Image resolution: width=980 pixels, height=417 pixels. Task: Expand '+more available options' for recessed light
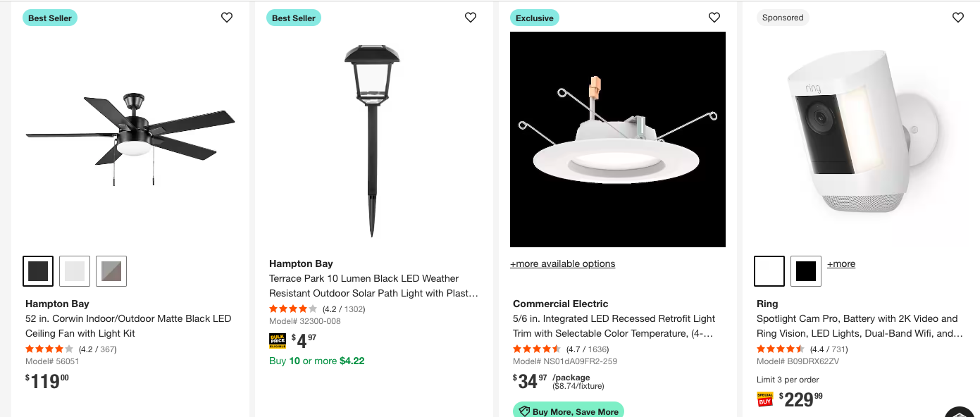tap(562, 264)
